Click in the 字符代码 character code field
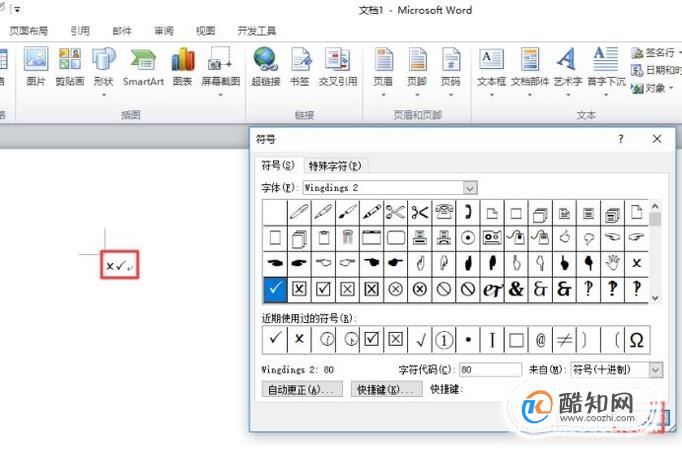This screenshot has width=682, height=461. [x=490, y=370]
